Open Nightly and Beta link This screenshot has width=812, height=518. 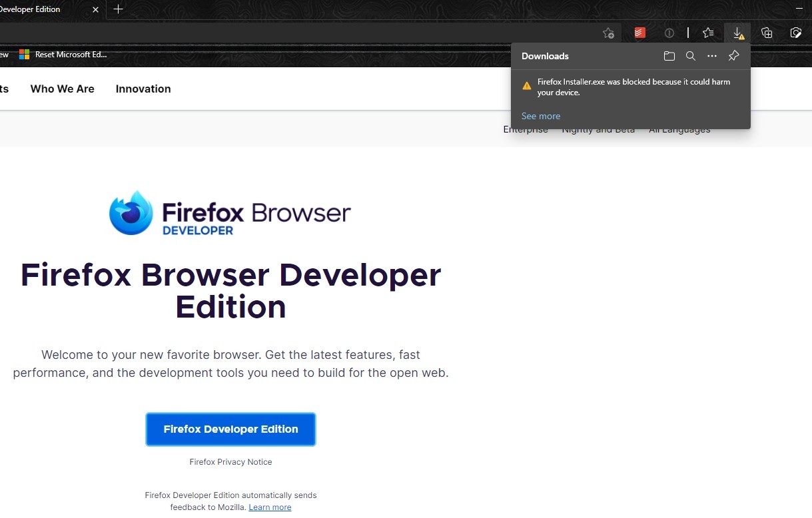click(x=598, y=130)
